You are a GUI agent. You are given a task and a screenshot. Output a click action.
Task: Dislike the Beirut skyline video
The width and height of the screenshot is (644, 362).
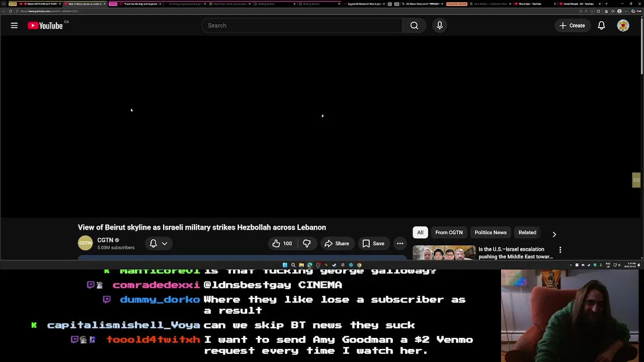pos(307,243)
